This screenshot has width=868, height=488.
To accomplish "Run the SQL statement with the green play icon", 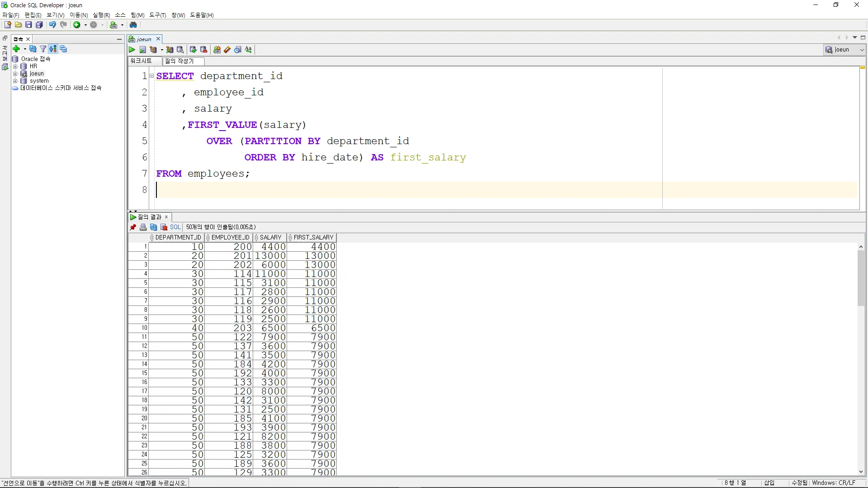I will point(132,50).
